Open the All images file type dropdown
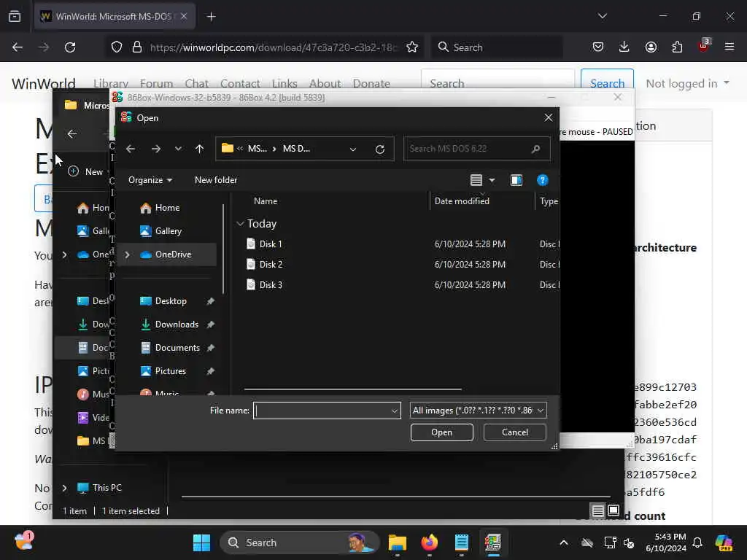This screenshot has height=560, width=747. (x=478, y=411)
